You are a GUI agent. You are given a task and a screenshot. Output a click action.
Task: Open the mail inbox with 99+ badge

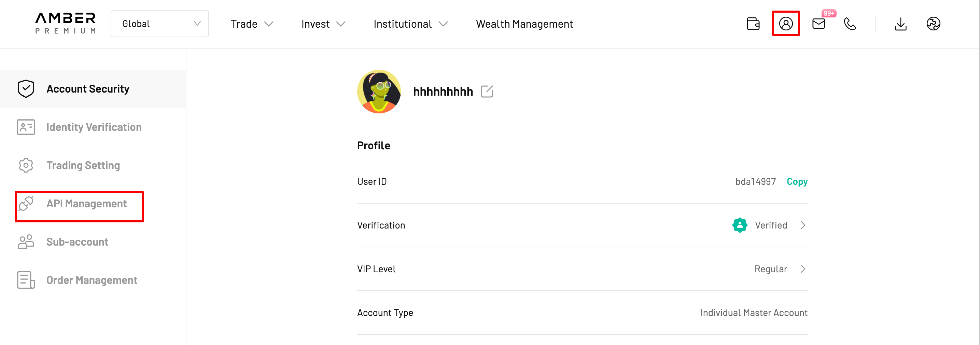pyautogui.click(x=819, y=24)
